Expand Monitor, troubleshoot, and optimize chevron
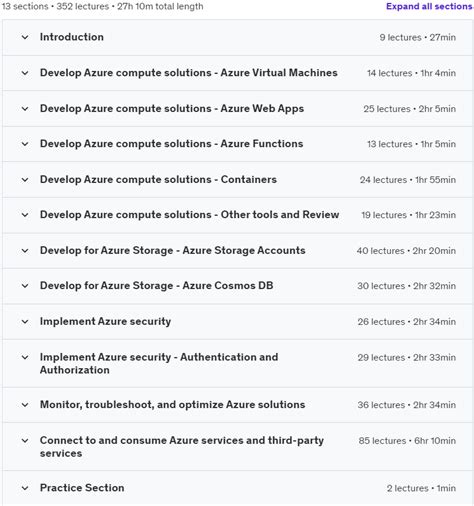Image resolution: width=474 pixels, height=506 pixels. tap(25, 405)
